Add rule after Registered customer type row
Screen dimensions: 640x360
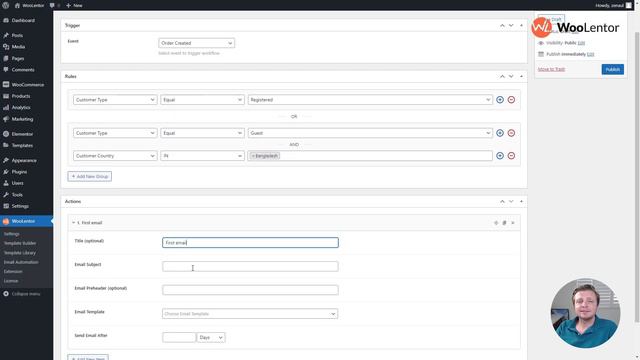point(500,100)
